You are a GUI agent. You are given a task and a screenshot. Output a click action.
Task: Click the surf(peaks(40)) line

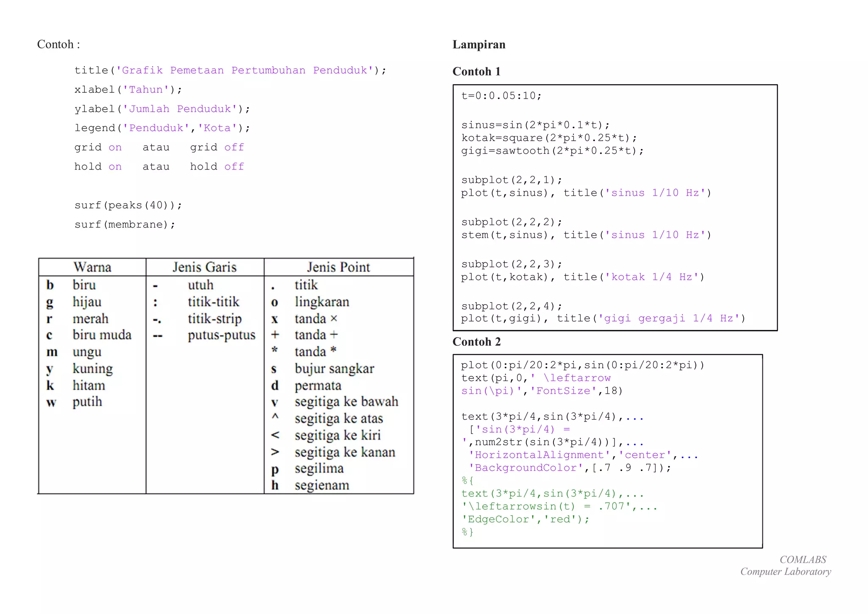128,205
